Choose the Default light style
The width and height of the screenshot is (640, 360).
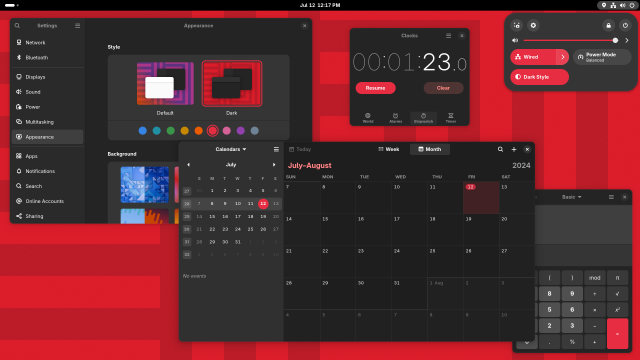pyautogui.click(x=165, y=84)
